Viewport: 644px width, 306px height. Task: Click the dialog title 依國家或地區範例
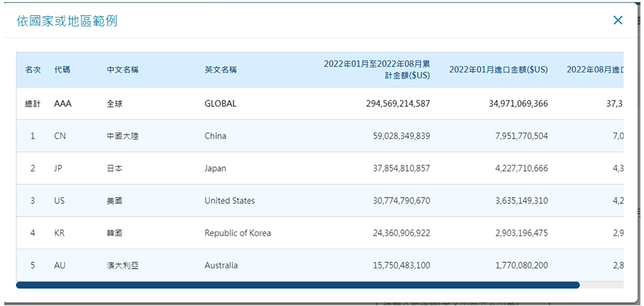pyautogui.click(x=67, y=21)
